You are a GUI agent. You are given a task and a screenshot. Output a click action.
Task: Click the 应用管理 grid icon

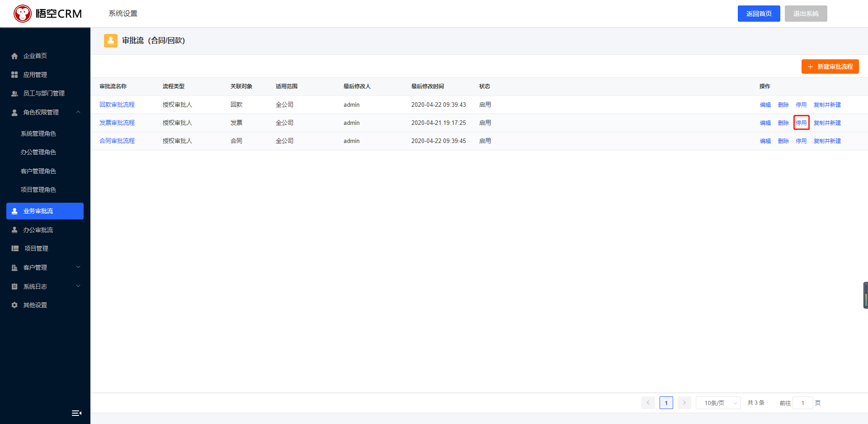pyautogui.click(x=14, y=75)
